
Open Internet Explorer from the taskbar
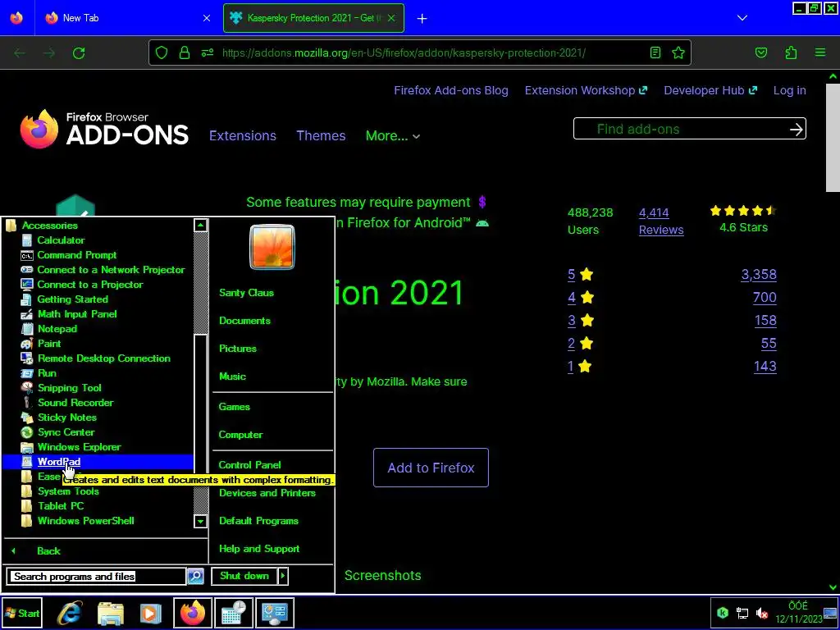(70, 613)
